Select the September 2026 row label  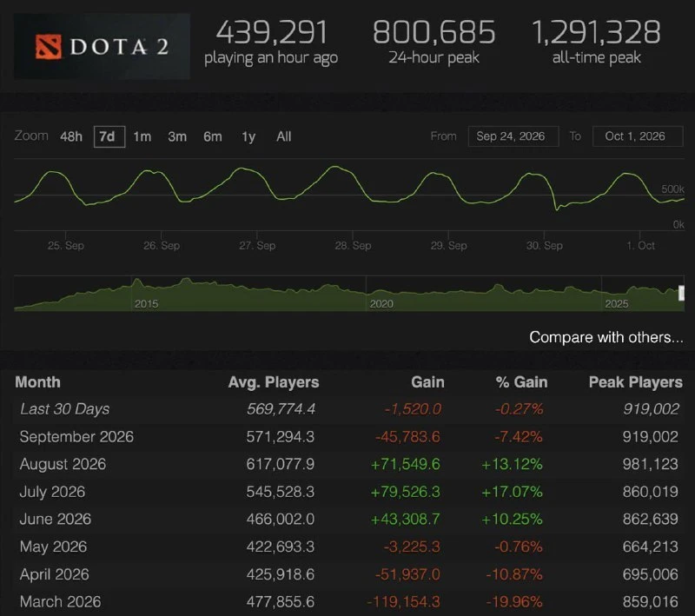pyautogui.click(x=76, y=436)
